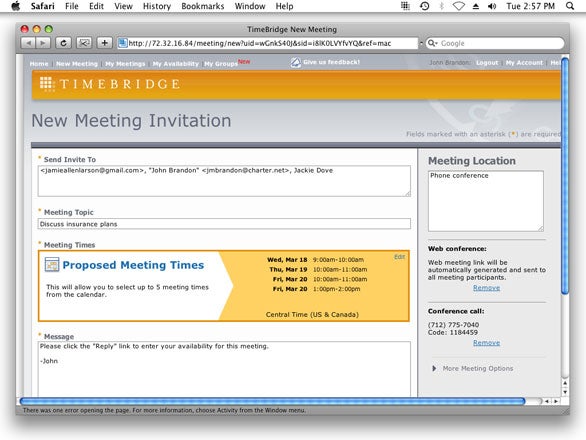Image resolution: width=586 pixels, height=440 pixels.
Task: Click the web clip scissors button
Action: [84, 43]
